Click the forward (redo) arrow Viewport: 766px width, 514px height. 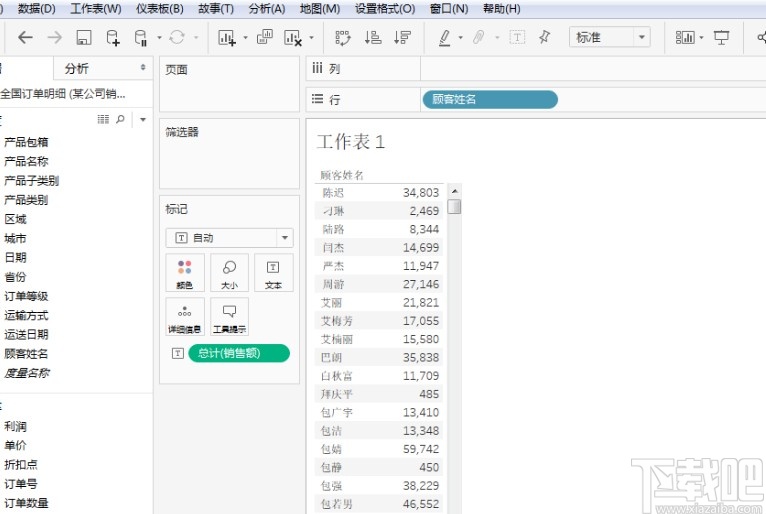click(x=55, y=37)
